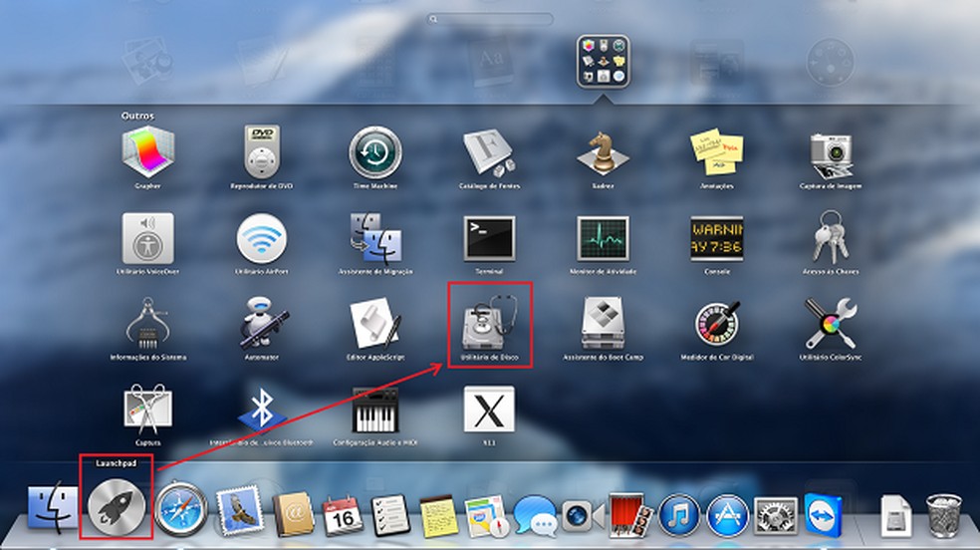Open TeamViewer in the Dock
Image resolution: width=980 pixels, height=550 pixels.
(823, 515)
